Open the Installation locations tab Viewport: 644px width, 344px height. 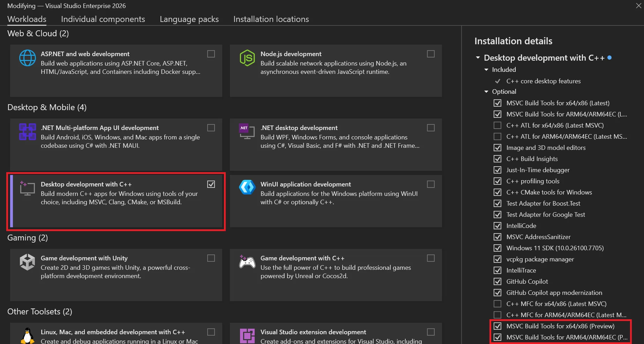coord(271,19)
